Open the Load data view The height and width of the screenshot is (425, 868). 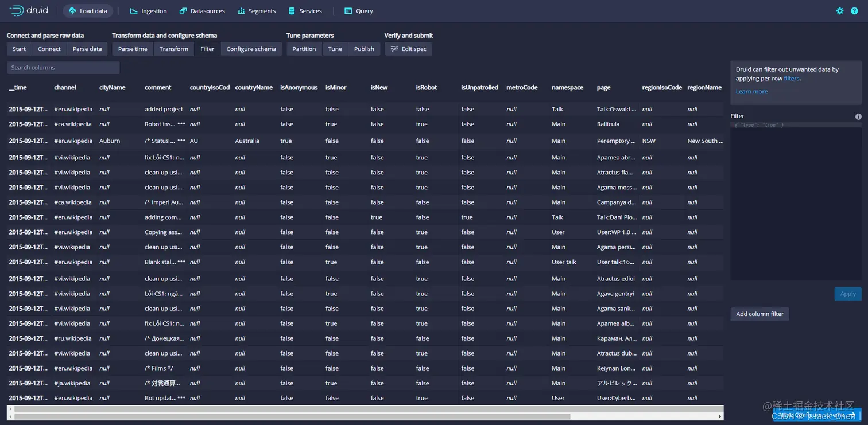[87, 11]
